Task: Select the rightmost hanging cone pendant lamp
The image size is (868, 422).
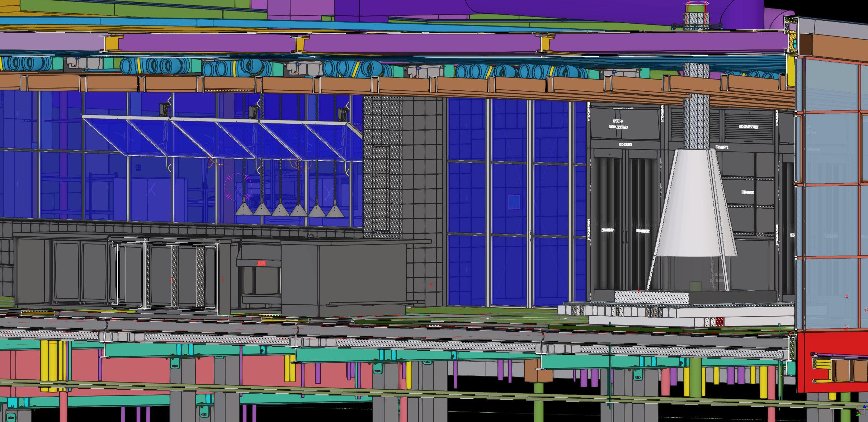Action: click(335, 211)
